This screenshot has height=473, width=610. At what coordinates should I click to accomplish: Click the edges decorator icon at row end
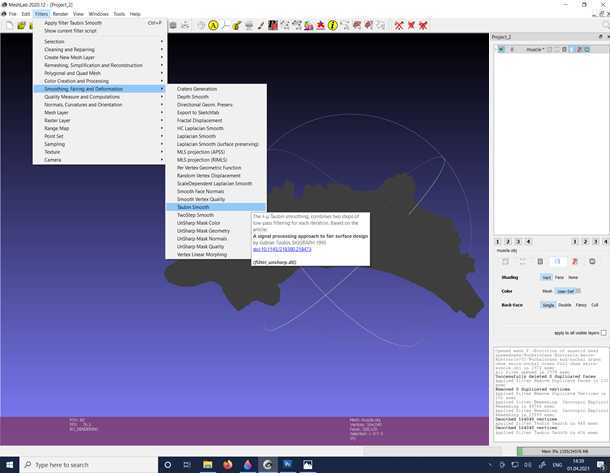(592, 261)
